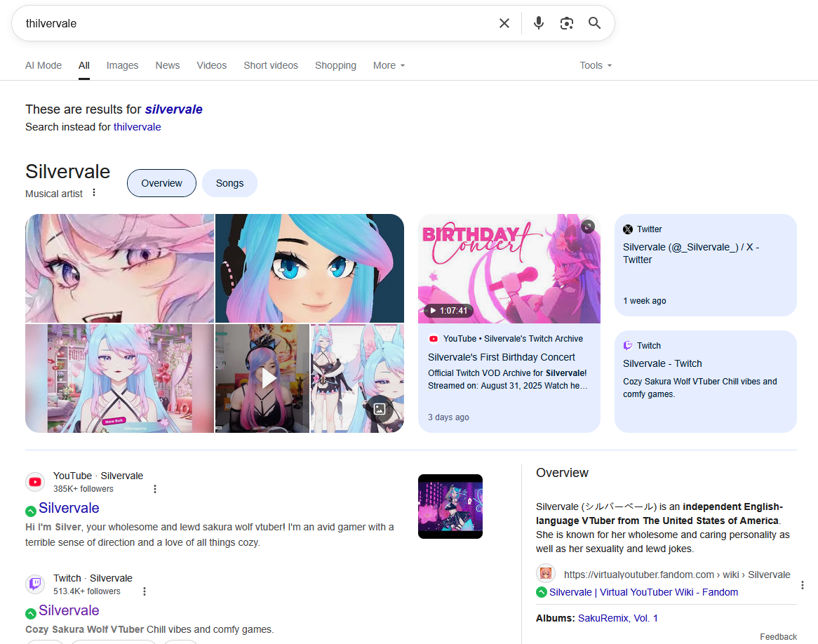
Task: Open more options for the YouTube result
Action: pyautogui.click(x=155, y=489)
